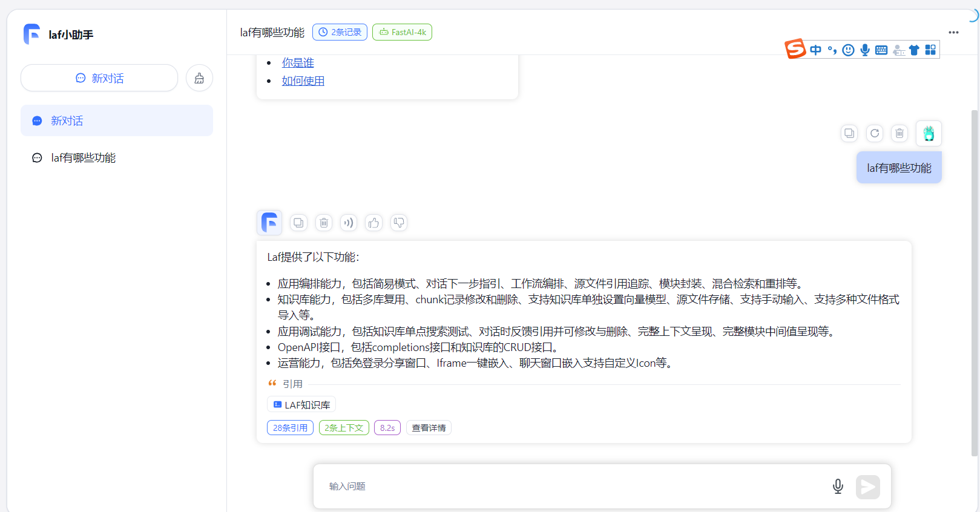Click IME voice microphone icon
This screenshot has width=980, height=512.
865,50
